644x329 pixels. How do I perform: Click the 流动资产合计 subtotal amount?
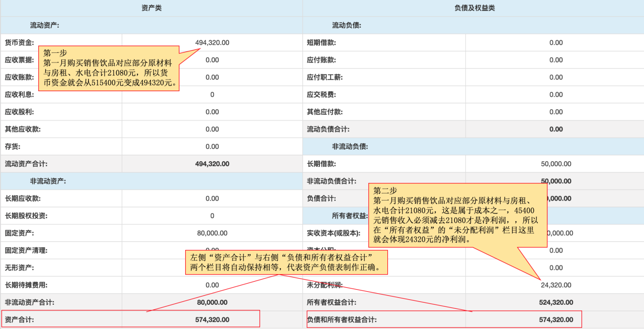[212, 164]
